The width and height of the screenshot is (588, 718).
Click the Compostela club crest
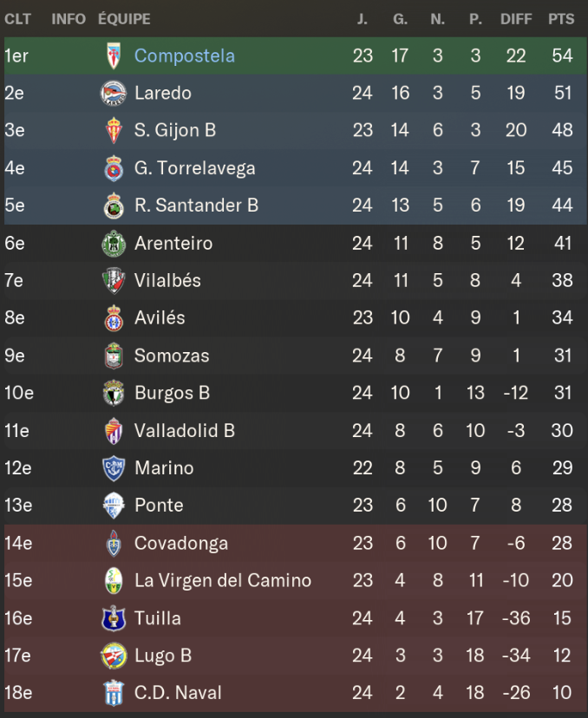tap(114, 55)
